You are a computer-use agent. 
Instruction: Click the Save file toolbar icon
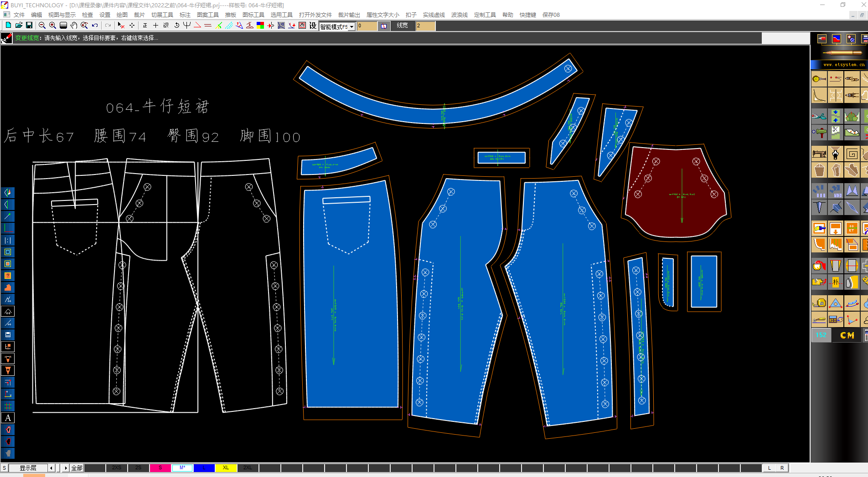pyautogui.click(x=29, y=26)
